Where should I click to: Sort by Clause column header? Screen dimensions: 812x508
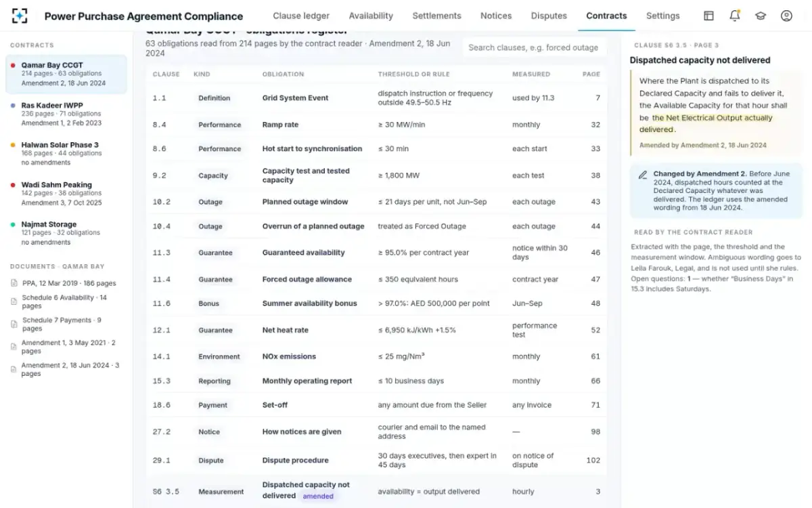click(166, 75)
